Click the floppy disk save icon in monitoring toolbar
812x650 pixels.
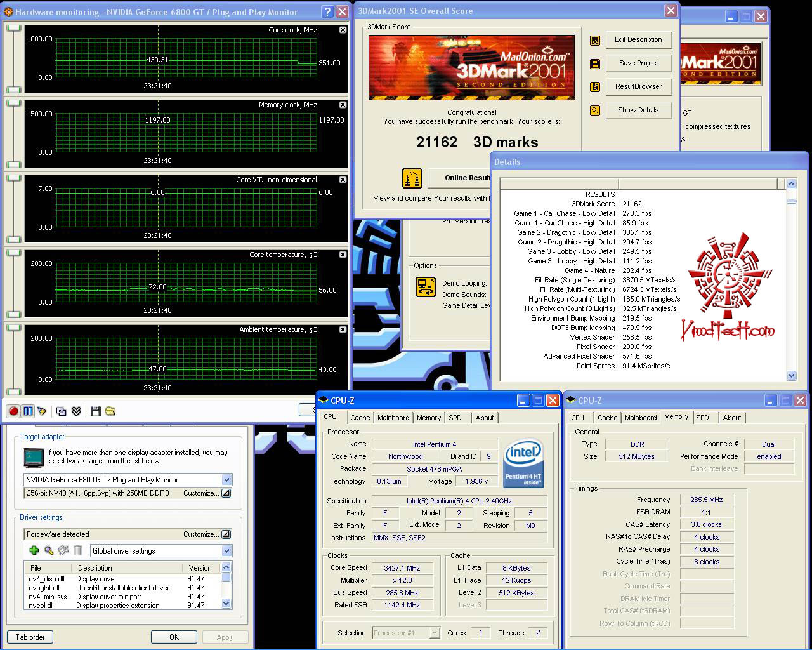pos(95,411)
